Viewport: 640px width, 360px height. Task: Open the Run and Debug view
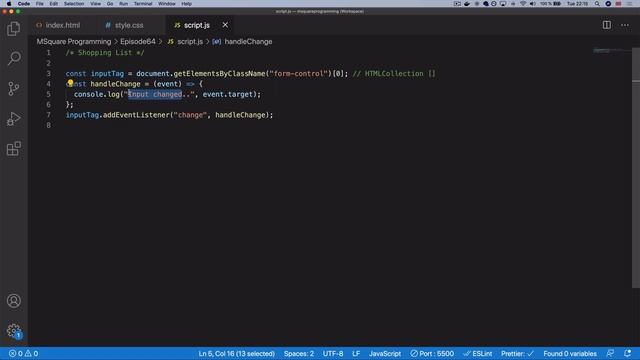coord(13,119)
